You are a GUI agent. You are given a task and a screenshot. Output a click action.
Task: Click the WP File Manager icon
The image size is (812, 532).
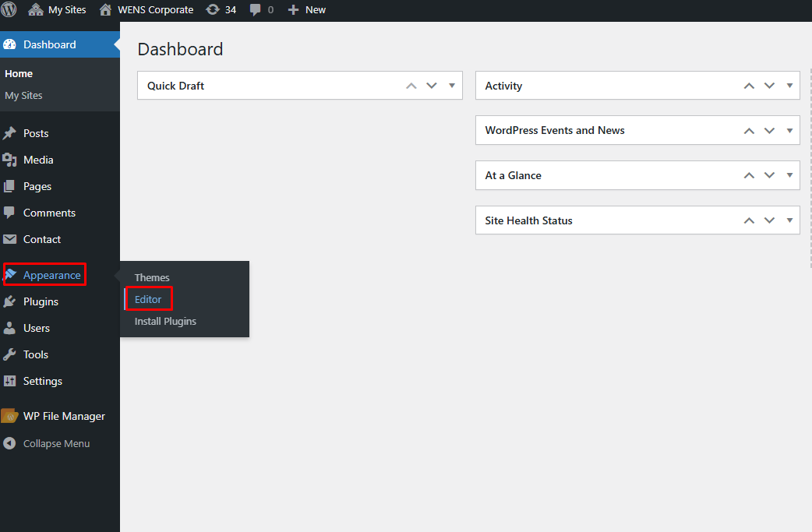pyautogui.click(x=11, y=416)
